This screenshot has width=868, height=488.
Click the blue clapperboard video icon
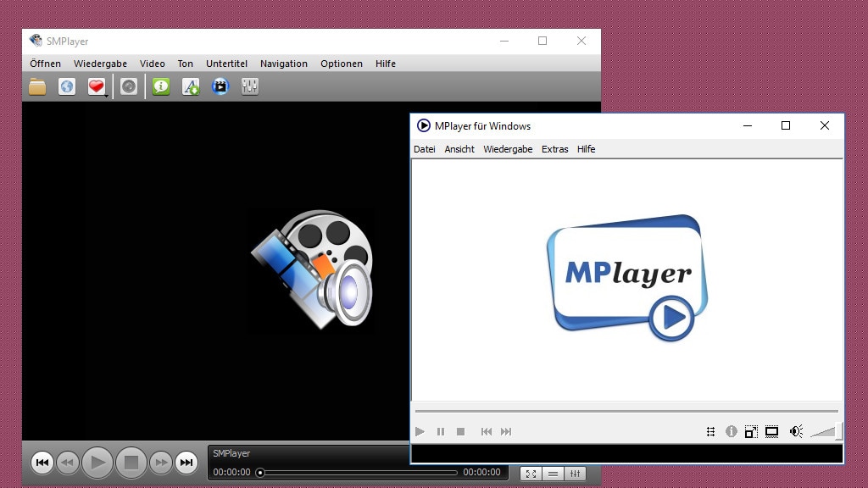tap(220, 86)
